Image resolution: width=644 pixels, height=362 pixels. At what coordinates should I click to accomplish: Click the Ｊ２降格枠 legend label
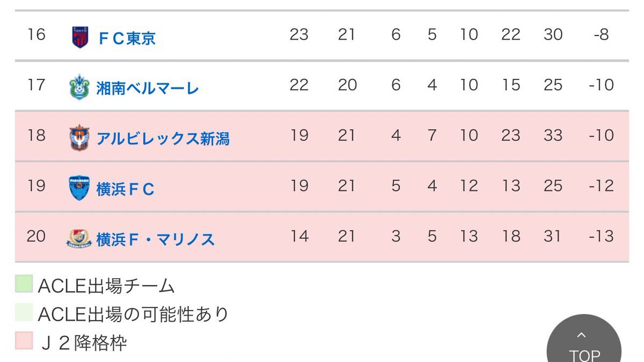pyautogui.click(x=83, y=343)
